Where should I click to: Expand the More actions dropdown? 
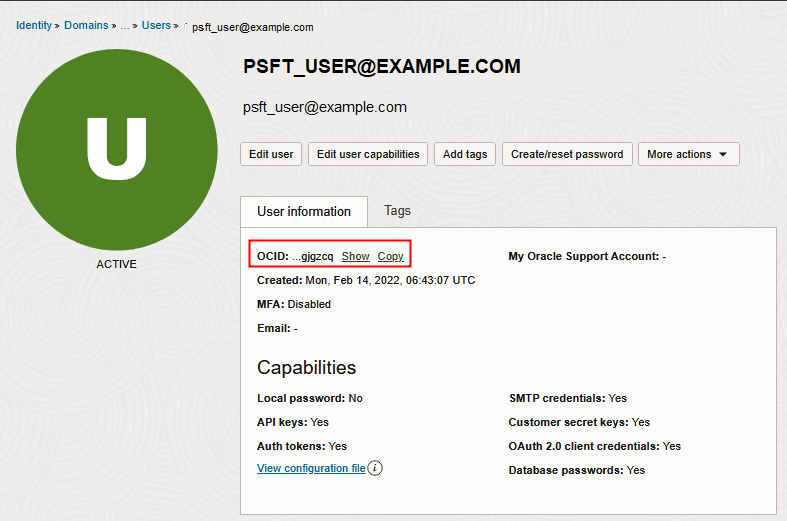tap(689, 154)
